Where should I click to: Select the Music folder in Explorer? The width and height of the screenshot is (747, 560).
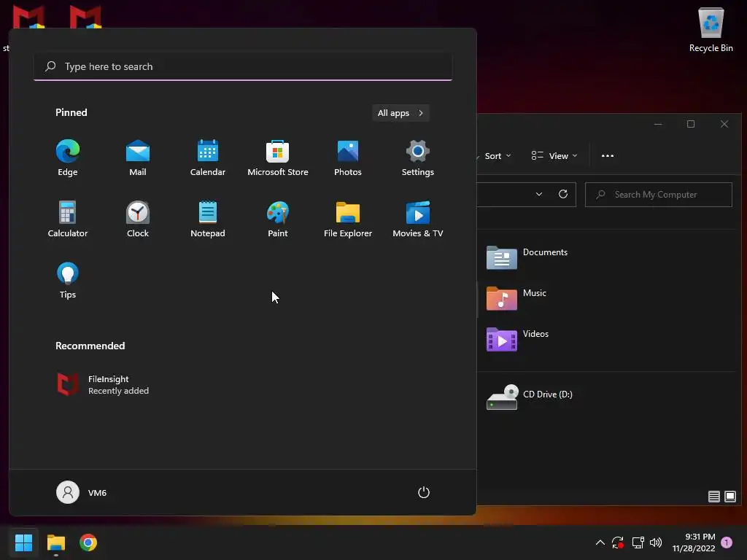[x=516, y=298]
